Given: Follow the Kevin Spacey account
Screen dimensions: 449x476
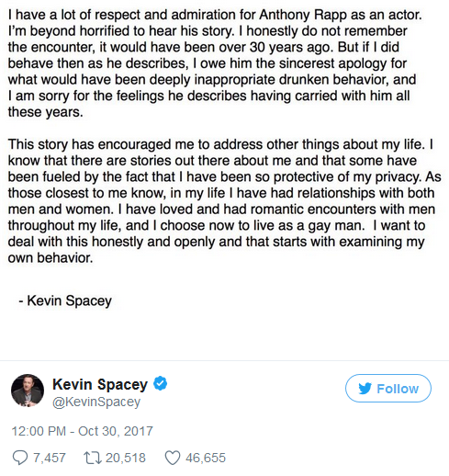Looking at the screenshot, I should [x=388, y=388].
